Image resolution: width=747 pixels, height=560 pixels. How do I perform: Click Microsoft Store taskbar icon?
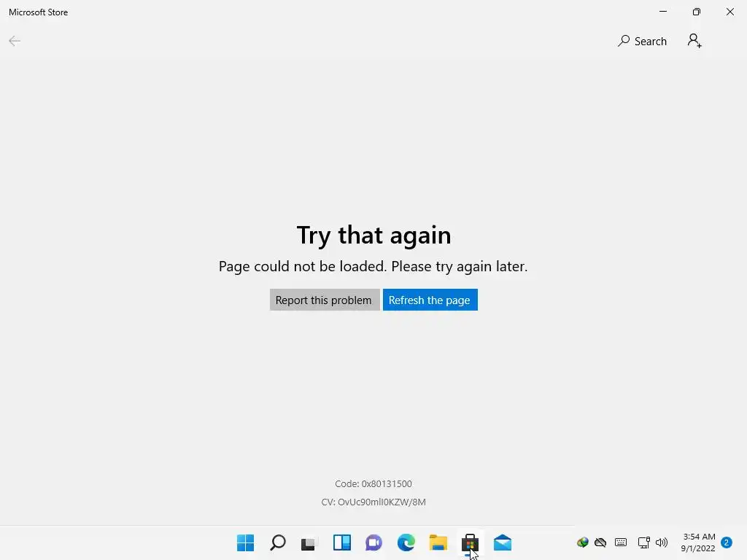pyautogui.click(x=471, y=542)
